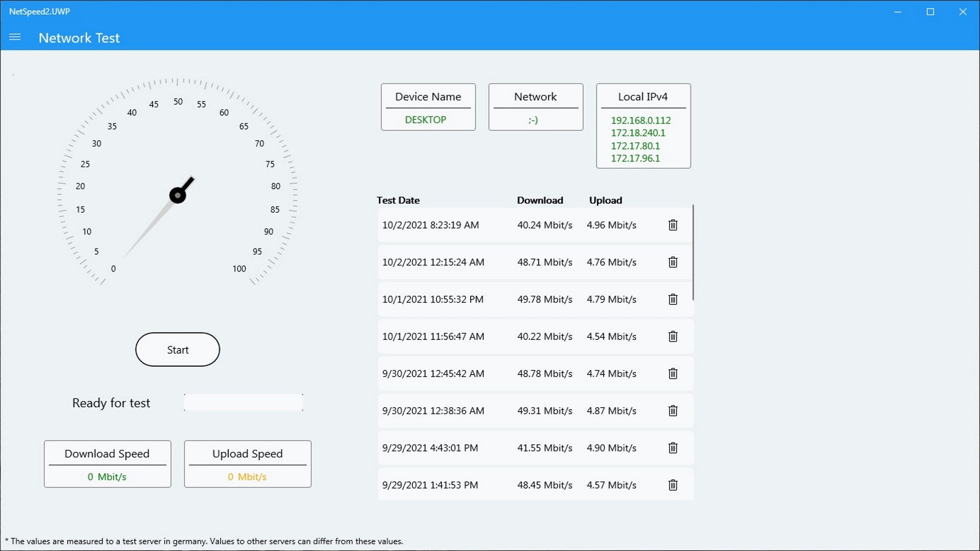Click the Network info card

coord(535,107)
